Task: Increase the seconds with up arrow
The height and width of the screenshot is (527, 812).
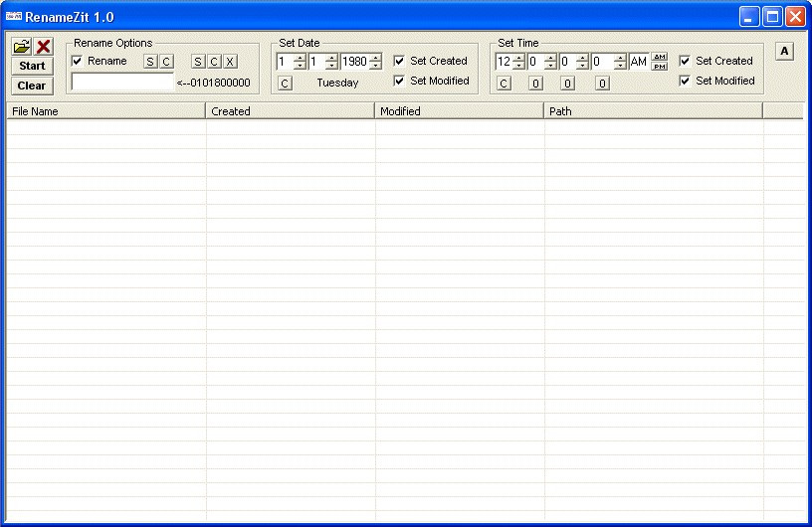Action: (582, 58)
